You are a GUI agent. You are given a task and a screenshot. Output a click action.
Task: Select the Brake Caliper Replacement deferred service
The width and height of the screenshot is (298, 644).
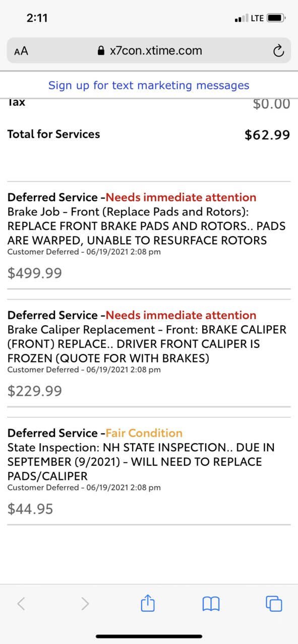click(149, 353)
